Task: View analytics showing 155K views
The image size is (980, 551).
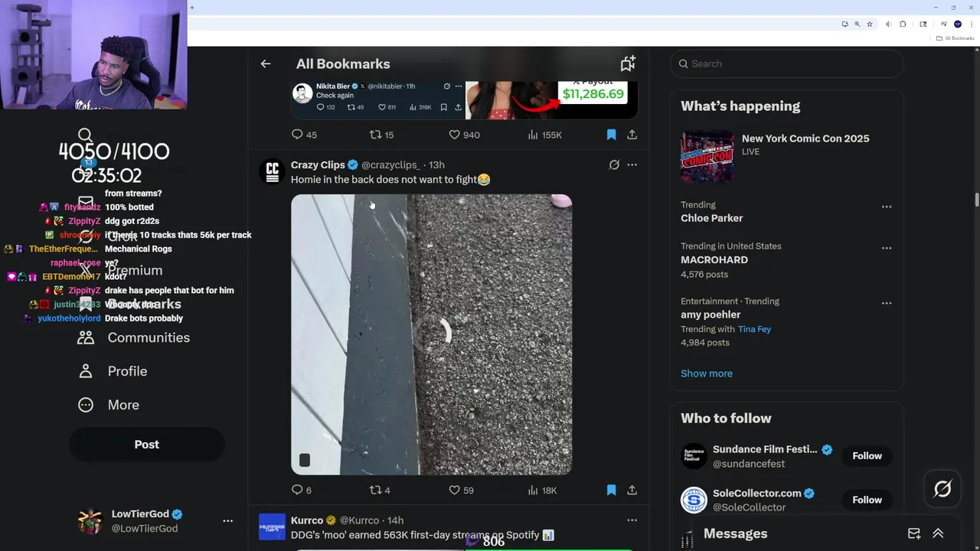Action: pyautogui.click(x=544, y=135)
